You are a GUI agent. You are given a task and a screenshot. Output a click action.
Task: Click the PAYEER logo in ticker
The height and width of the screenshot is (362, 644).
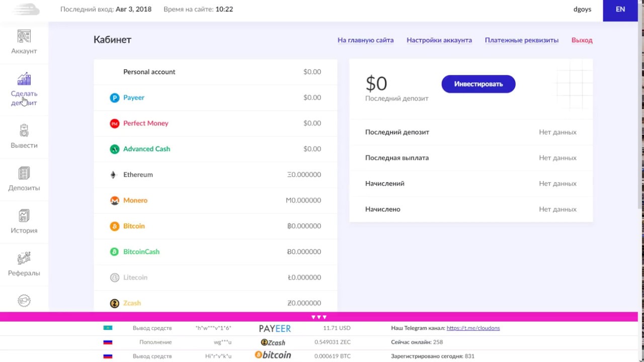pyautogui.click(x=275, y=328)
